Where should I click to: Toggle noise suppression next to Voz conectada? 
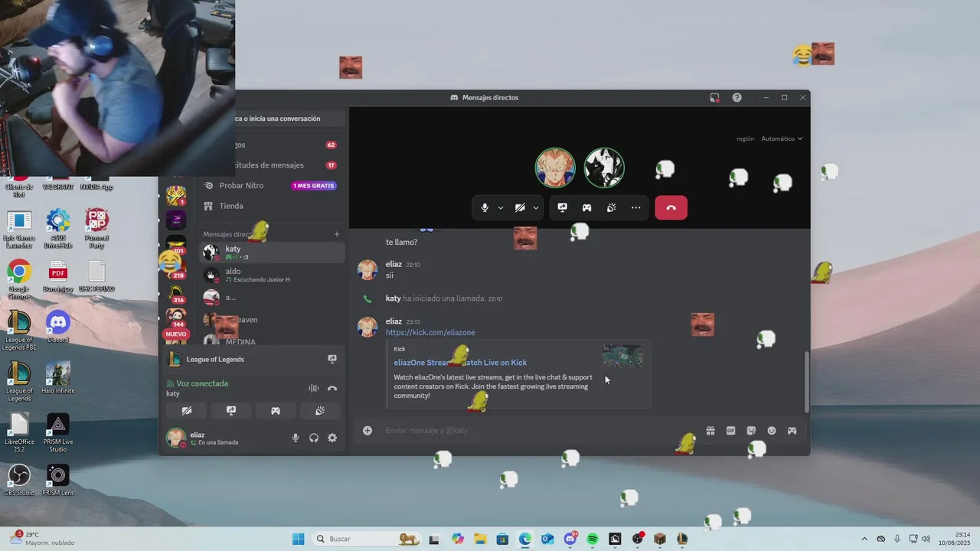[313, 388]
